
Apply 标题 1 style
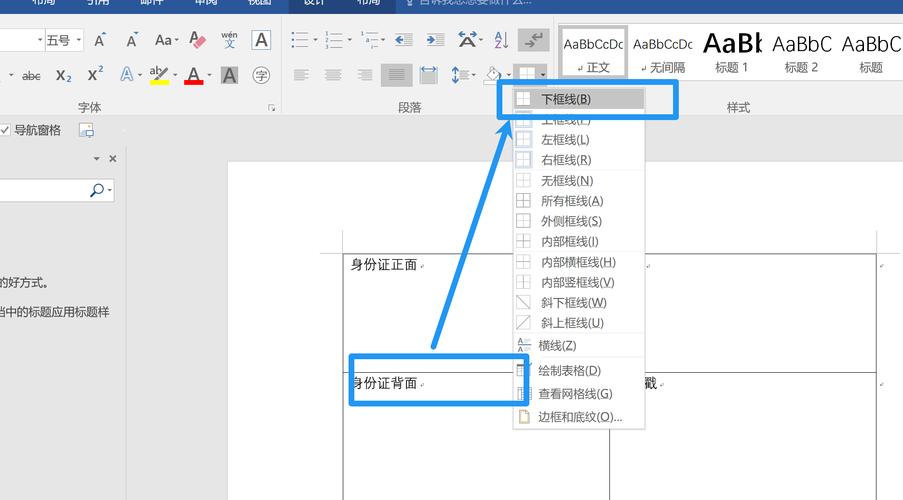[x=732, y=52]
